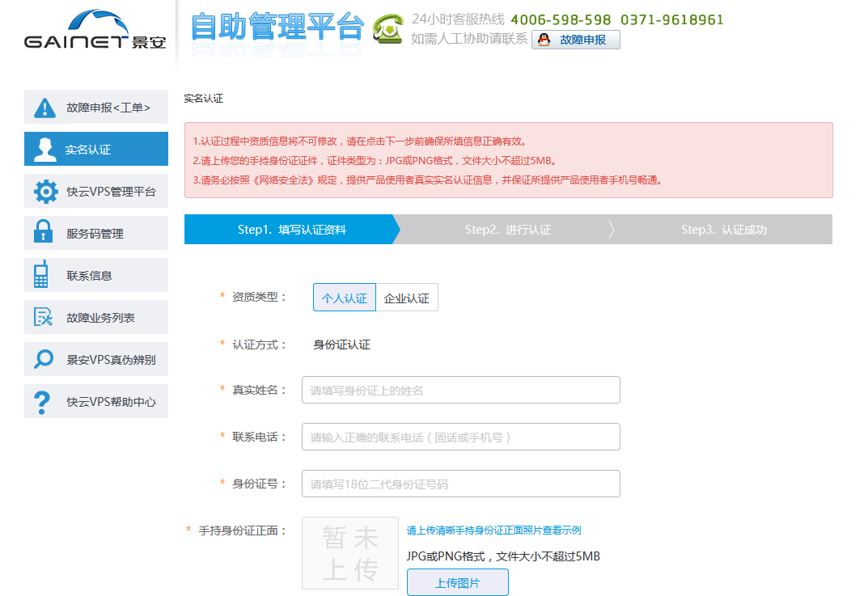
Task: Click the 上传图片 upload button
Action: 457,581
